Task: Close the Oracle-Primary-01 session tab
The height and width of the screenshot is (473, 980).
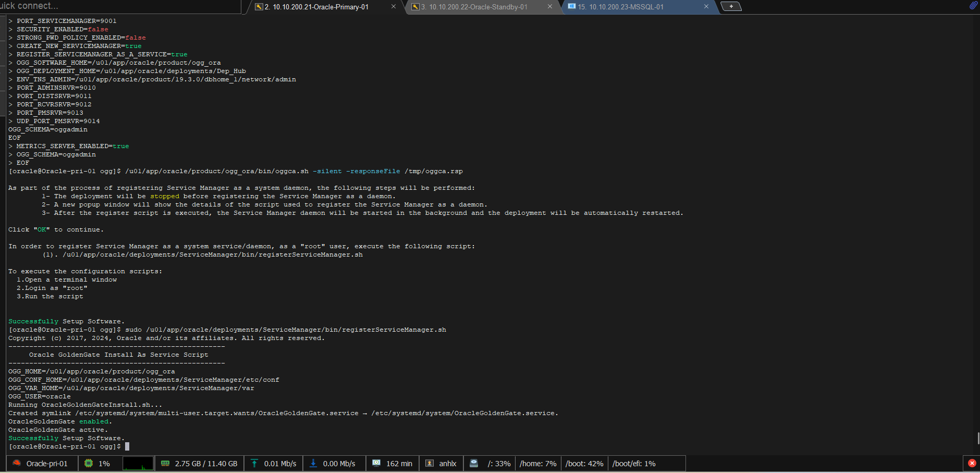Action: pos(394,7)
